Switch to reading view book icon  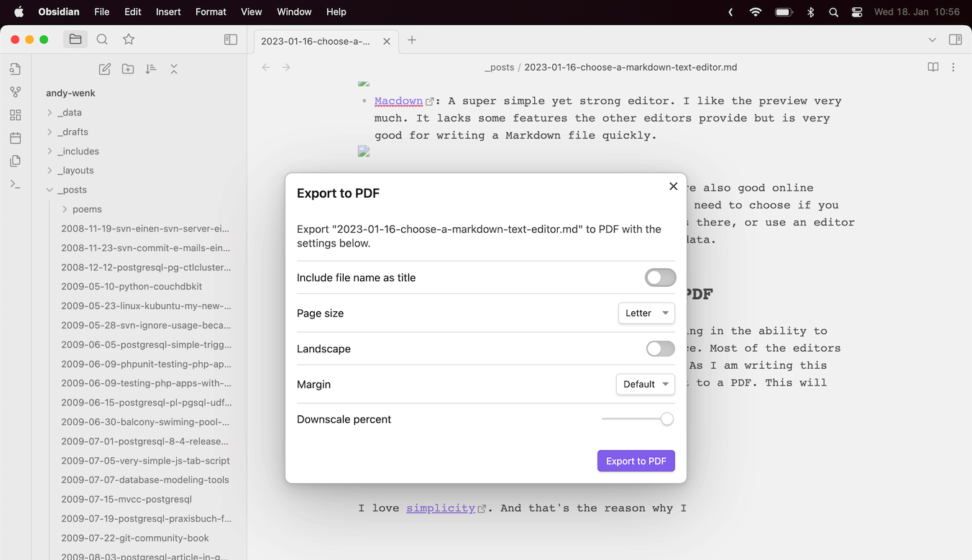(x=933, y=68)
